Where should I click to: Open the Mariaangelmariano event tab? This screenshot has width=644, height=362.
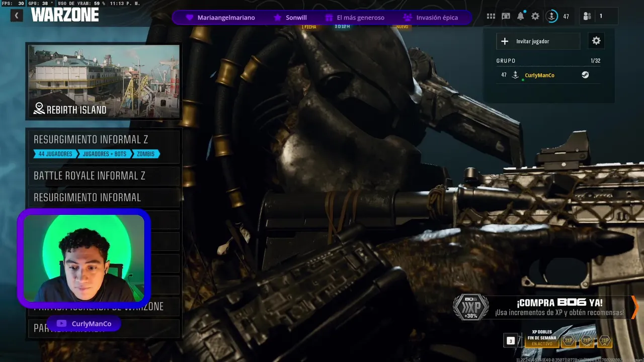tap(220, 18)
